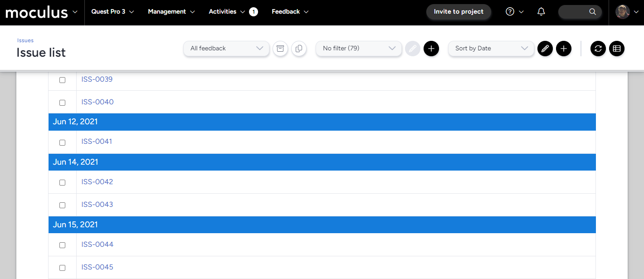Switch to table view icon
644x279 pixels.
pos(616,49)
